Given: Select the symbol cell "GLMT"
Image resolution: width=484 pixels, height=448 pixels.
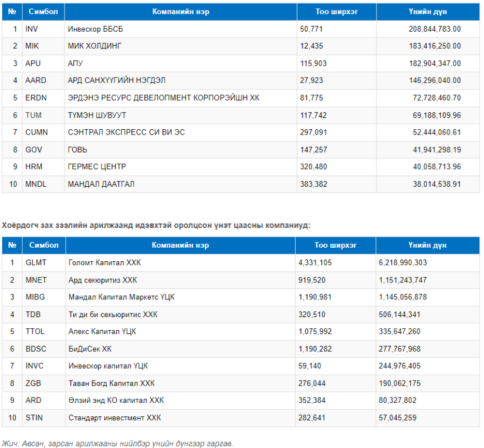Looking at the screenshot, I should 36,262.
